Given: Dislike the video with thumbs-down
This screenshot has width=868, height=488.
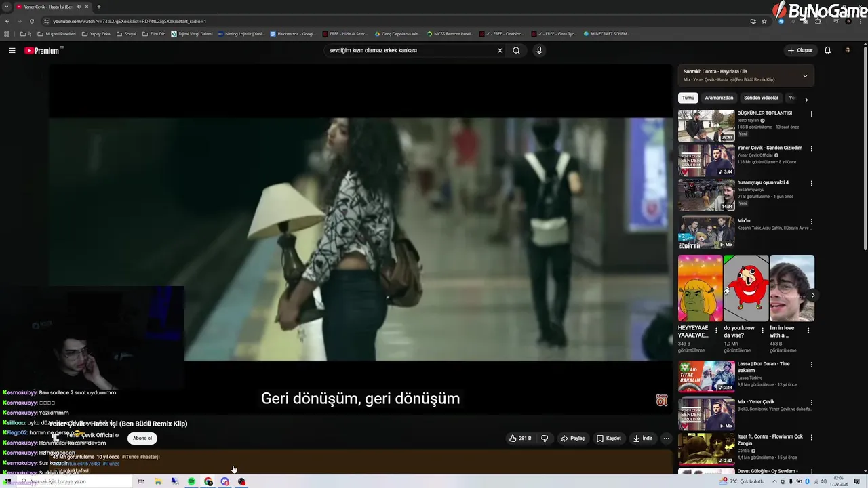Looking at the screenshot, I should coord(545,439).
